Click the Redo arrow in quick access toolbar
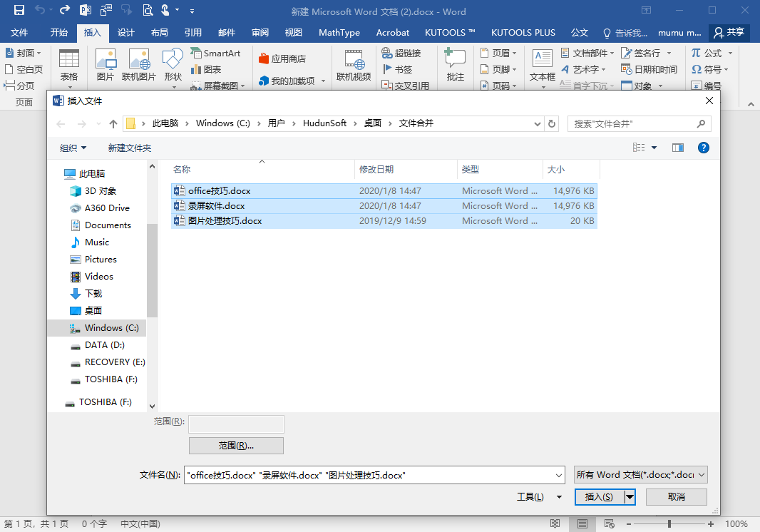The width and height of the screenshot is (760, 532). click(x=64, y=10)
